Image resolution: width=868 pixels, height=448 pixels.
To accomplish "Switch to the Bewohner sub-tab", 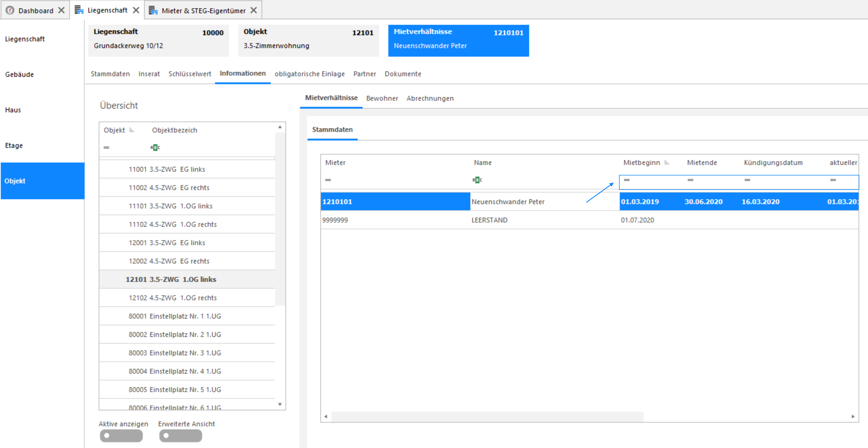I will tap(382, 98).
